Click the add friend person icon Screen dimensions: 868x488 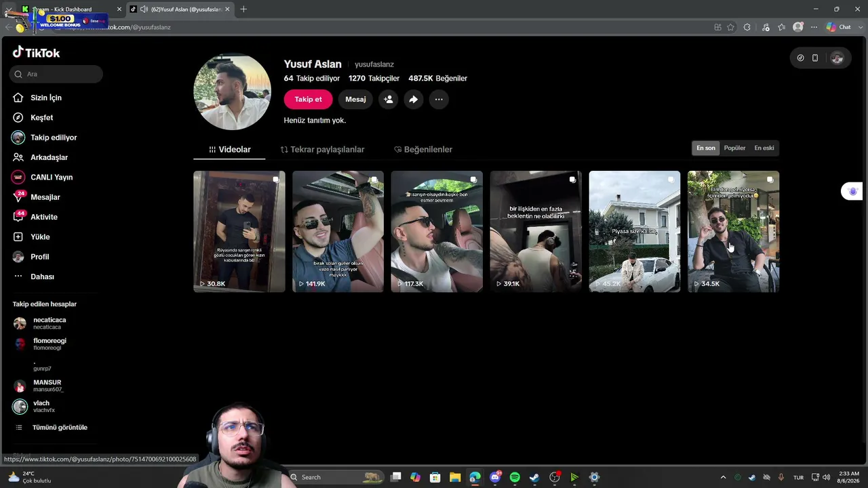point(388,99)
